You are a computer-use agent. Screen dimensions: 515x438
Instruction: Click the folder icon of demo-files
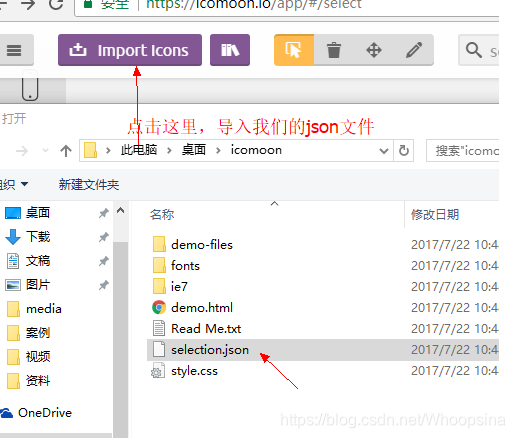159,244
